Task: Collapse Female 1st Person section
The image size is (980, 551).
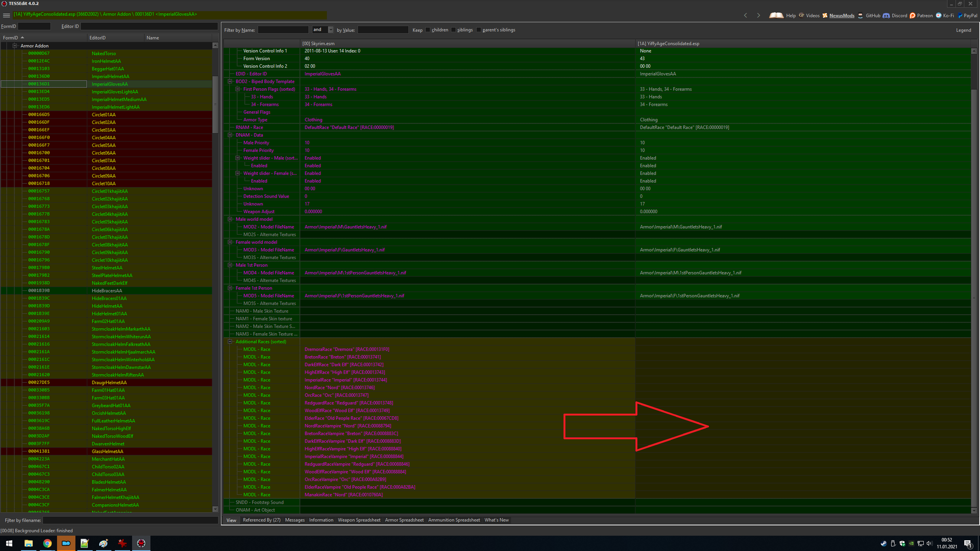Action: pyautogui.click(x=230, y=288)
